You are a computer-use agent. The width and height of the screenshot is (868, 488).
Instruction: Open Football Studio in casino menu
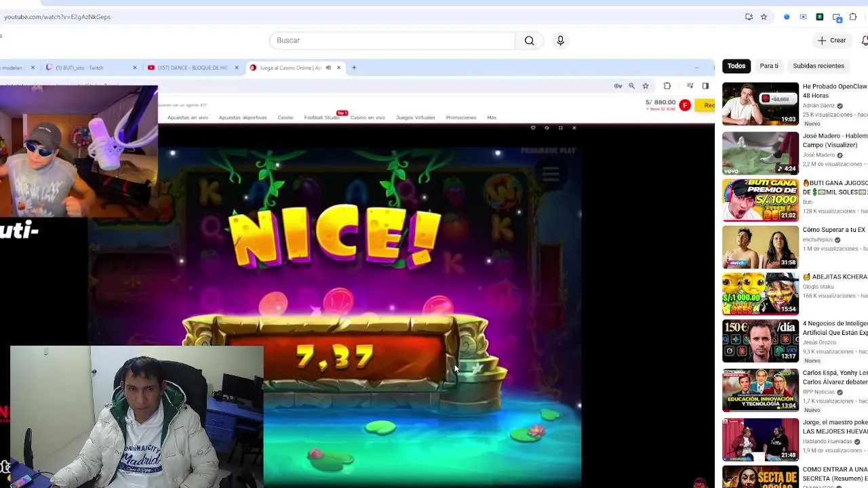321,118
